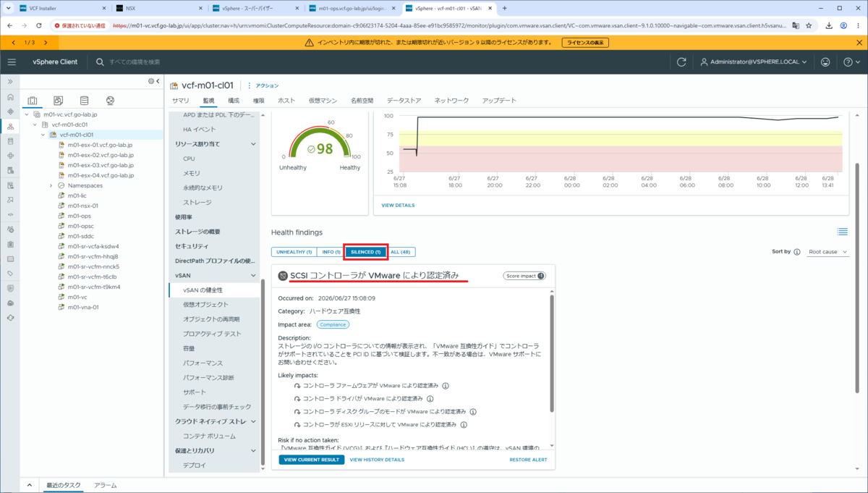Open the 権限 tab
The height and width of the screenshot is (493, 868).
[x=258, y=101]
